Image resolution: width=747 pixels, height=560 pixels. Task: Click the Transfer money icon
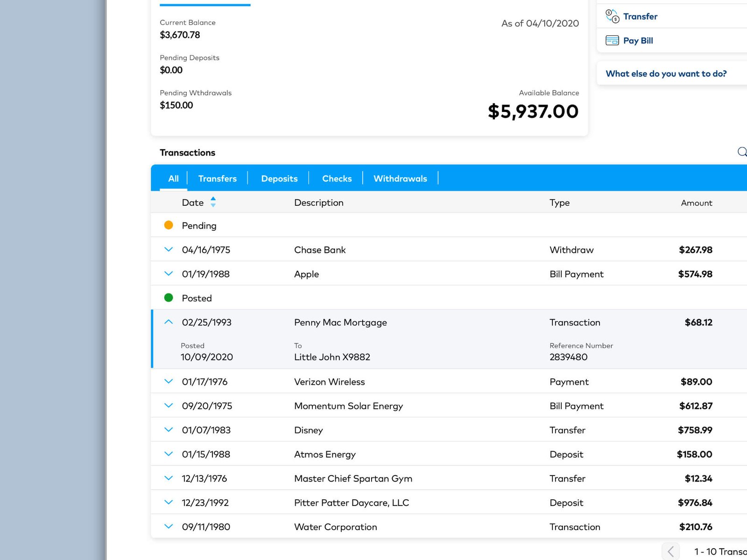click(612, 16)
